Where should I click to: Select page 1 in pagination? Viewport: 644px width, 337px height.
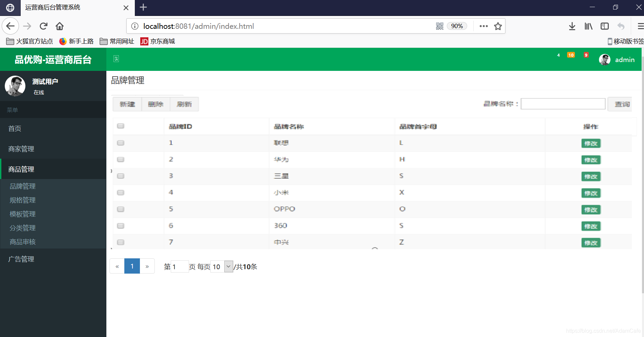(x=132, y=266)
